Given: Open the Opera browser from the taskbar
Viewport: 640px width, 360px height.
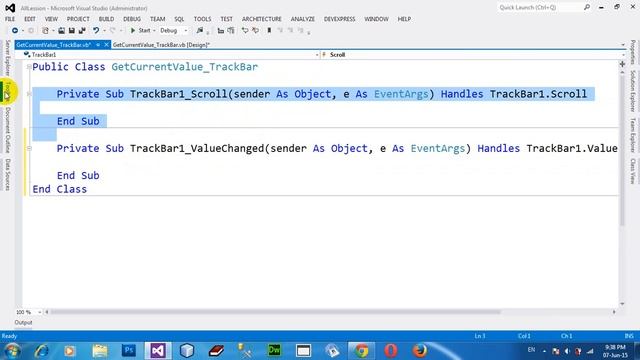Looking at the screenshot, I should [x=391, y=351].
